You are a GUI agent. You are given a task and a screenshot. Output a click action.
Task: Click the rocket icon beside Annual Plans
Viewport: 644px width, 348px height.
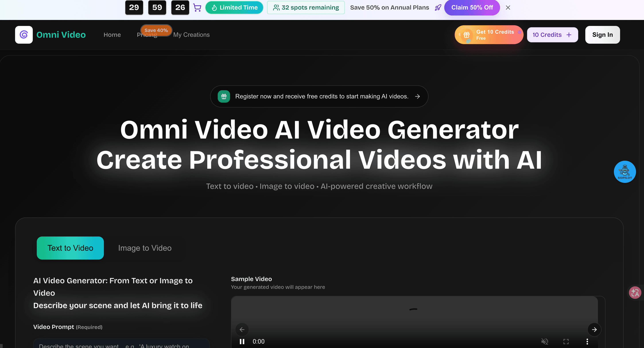tap(438, 8)
